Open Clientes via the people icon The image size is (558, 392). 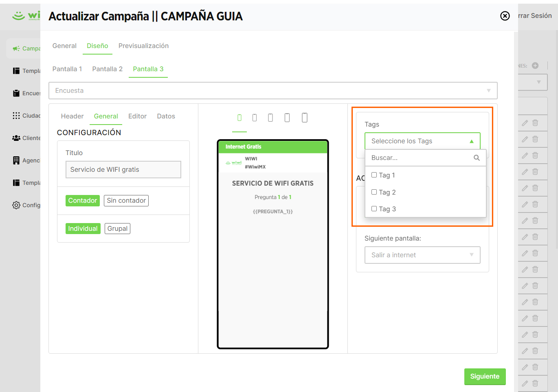16,138
